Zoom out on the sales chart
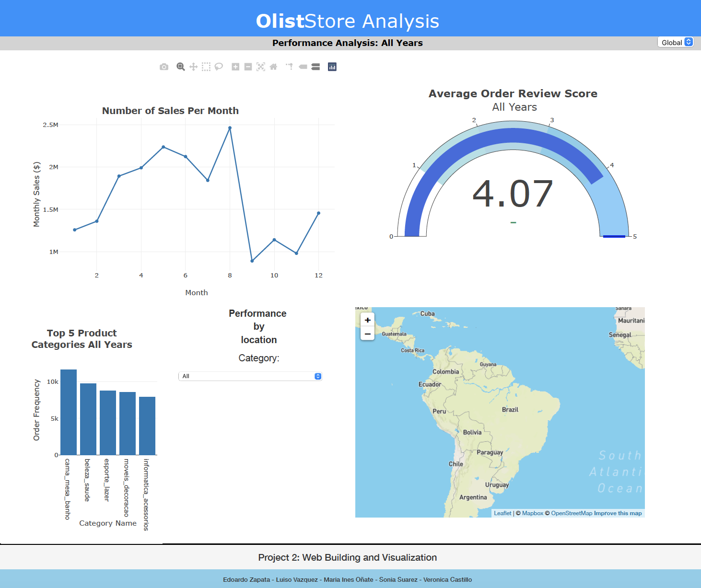The image size is (701, 588). pos(248,67)
